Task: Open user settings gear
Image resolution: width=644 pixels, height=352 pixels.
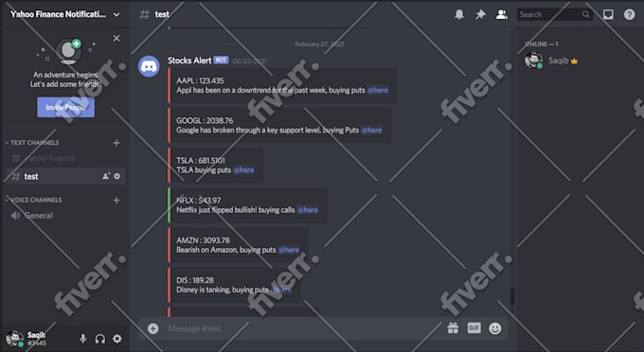Action: [x=117, y=339]
